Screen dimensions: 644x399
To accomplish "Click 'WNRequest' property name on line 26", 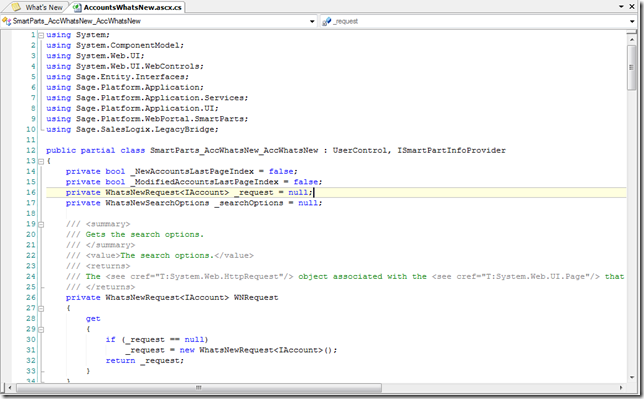I will click(x=256, y=298).
